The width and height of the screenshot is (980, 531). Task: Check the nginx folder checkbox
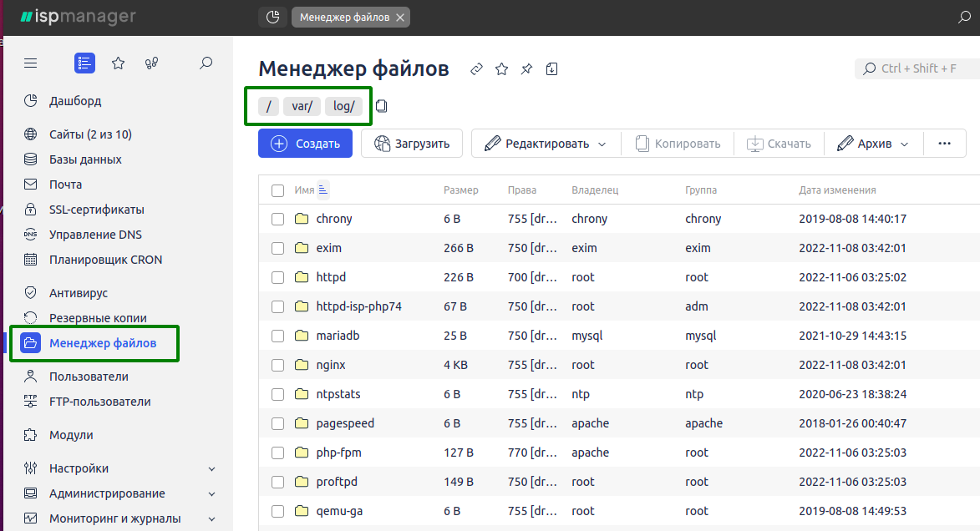(x=278, y=366)
